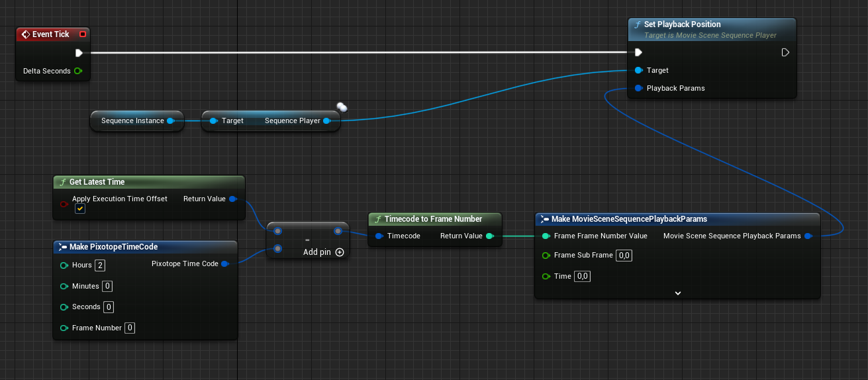868x380 pixels.
Task: Click the Sequence Player output pin
Action: pyautogui.click(x=327, y=120)
